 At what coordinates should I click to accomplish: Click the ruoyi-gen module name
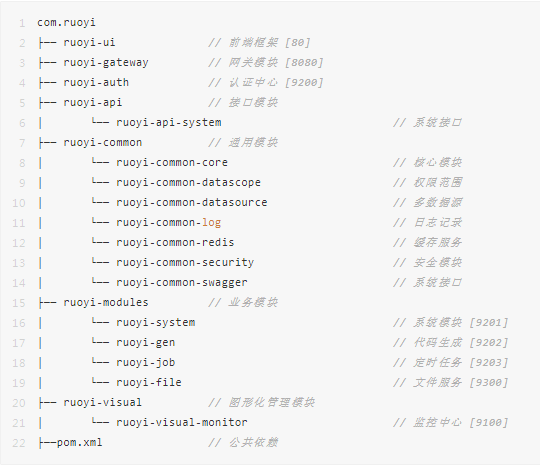click(x=146, y=342)
